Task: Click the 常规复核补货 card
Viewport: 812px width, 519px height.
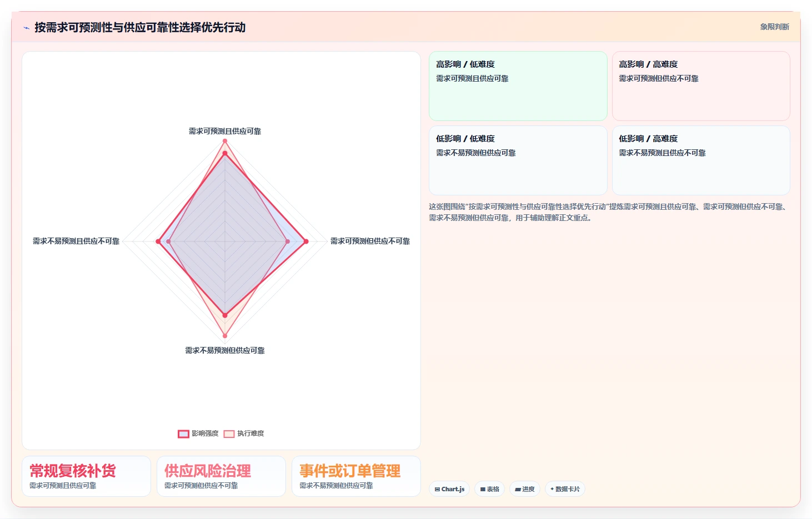Action: click(86, 476)
